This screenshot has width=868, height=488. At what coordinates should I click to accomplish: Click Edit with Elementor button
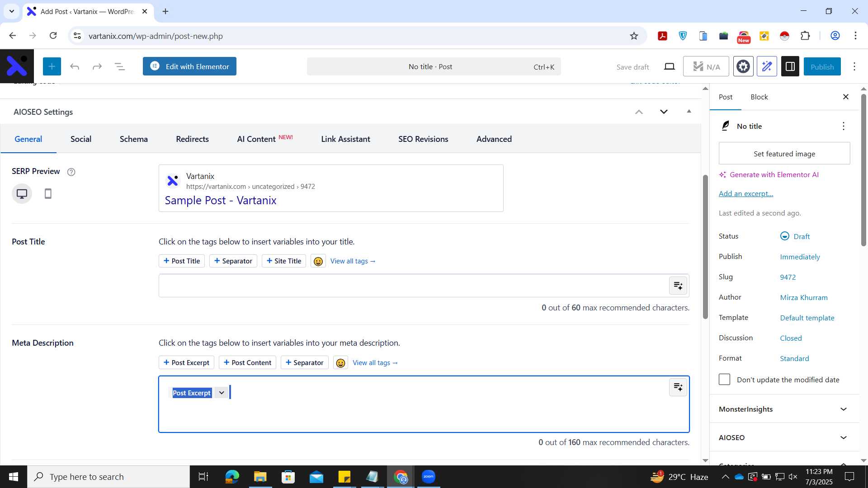coord(189,66)
